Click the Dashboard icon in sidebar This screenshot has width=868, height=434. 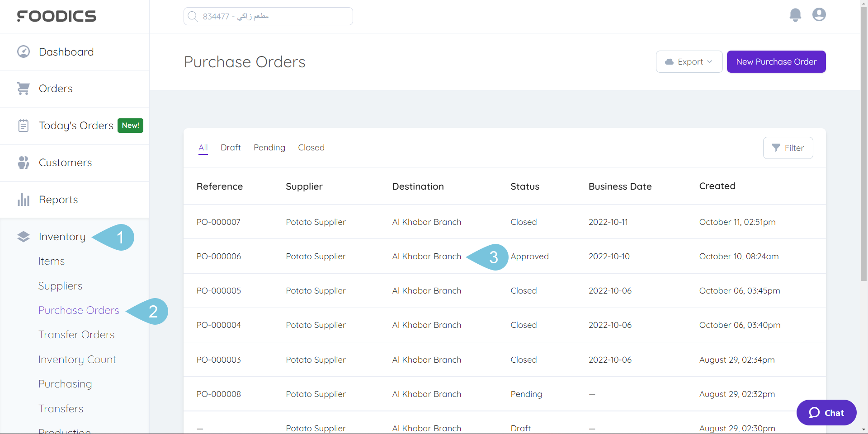[23, 51]
